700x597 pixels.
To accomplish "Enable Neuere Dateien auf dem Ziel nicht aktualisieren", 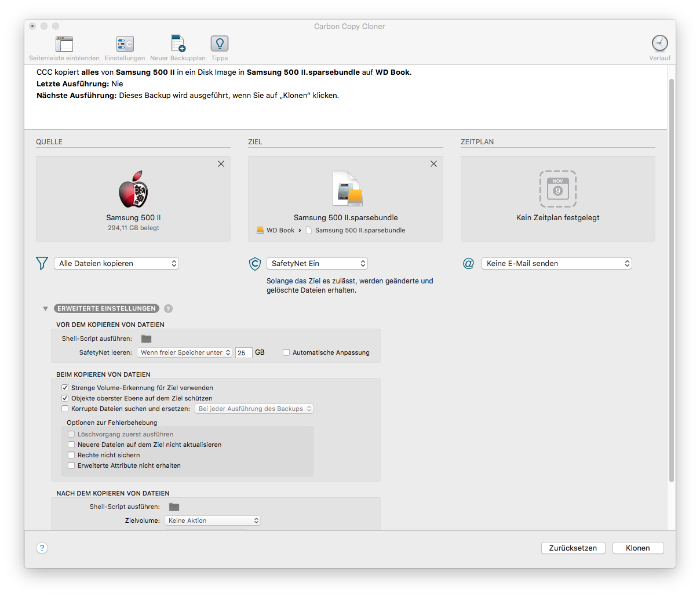I will (71, 445).
